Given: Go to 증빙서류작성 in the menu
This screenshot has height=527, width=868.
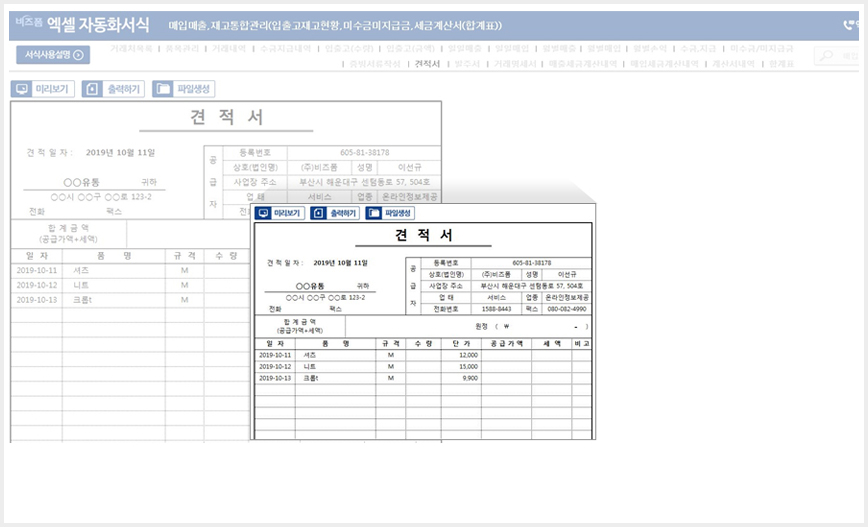Looking at the screenshot, I should pyautogui.click(x=375, y=64).
